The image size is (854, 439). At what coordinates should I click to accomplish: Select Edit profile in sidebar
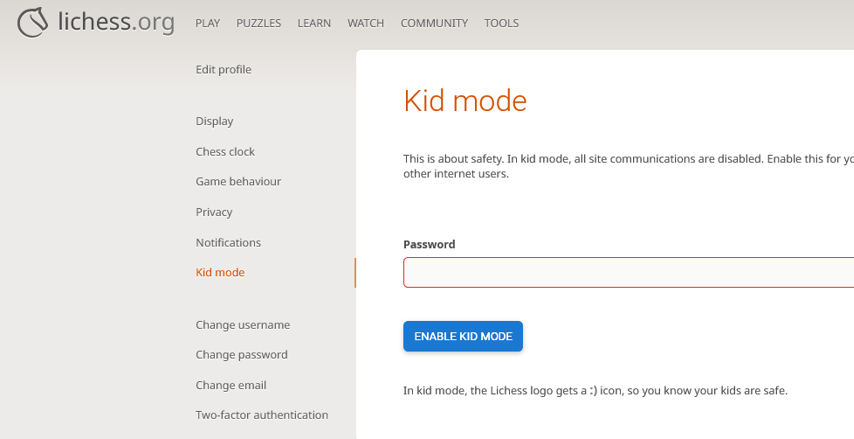tap(224, 69)
